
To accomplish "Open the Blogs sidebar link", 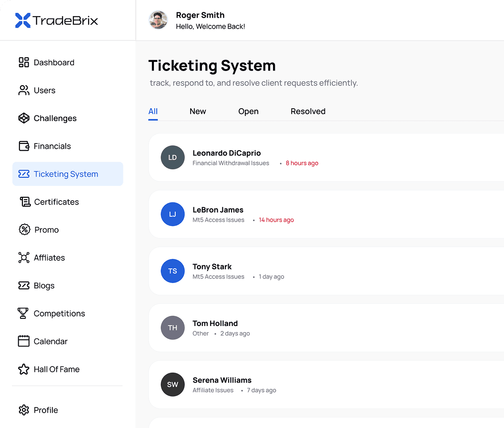I will tap(44, 286).
